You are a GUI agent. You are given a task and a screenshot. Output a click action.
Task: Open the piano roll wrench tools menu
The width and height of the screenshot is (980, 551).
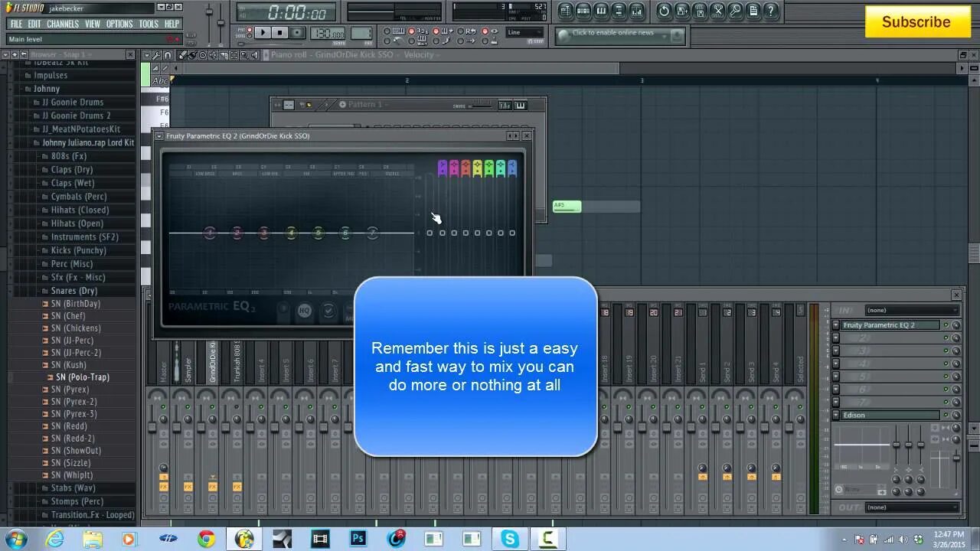[156, 55]
